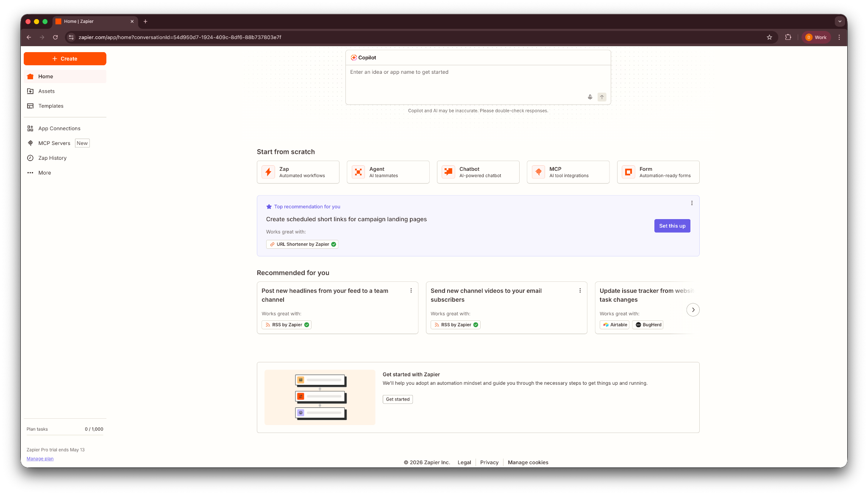The height and width of the screenshot is (495, 868).
Task: Click the App Connections grid icon
Action: pos(30,128)
